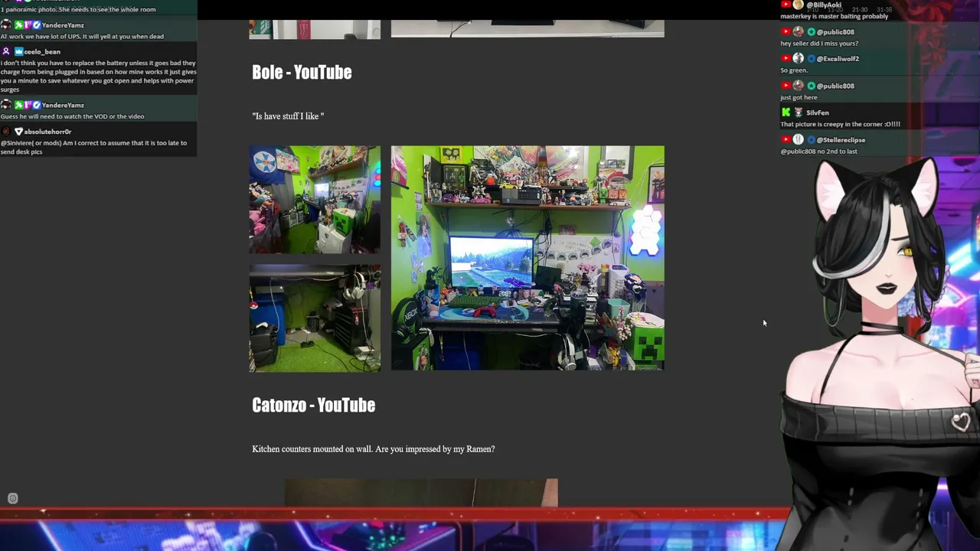Click ceelo_bean's message about replacing the battery
Viewport: 980px width, 551px height.
98,76
